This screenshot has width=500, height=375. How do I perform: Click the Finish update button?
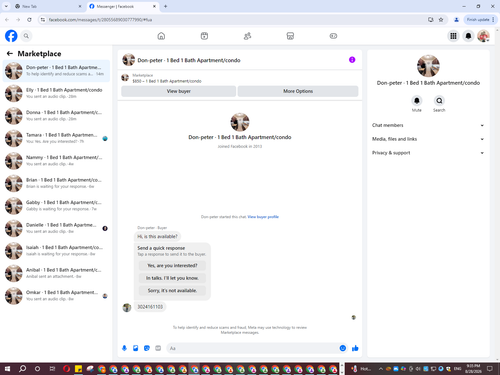point(480,20)
